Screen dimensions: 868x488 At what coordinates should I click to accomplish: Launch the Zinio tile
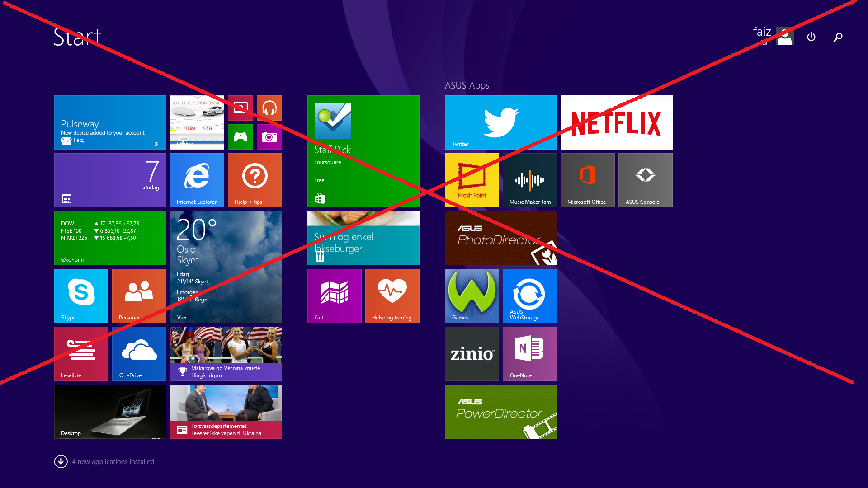click(472, 354)
